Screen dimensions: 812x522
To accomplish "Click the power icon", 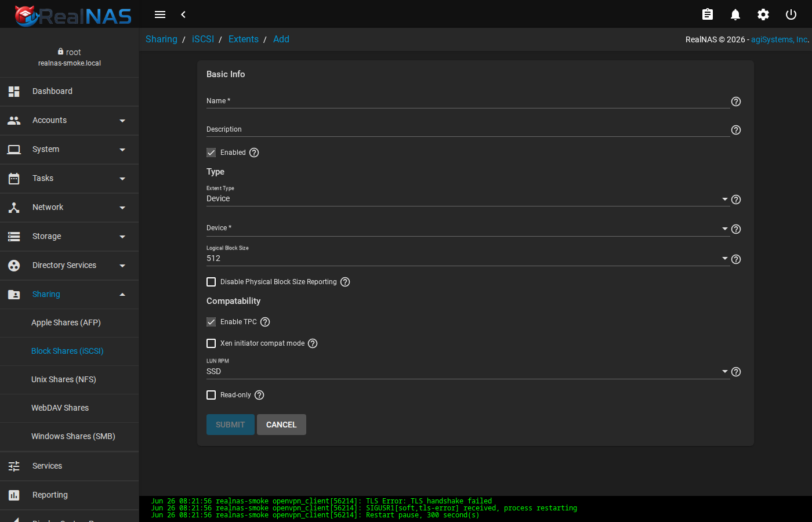I will pyautogui.click(x=791, y=14).
